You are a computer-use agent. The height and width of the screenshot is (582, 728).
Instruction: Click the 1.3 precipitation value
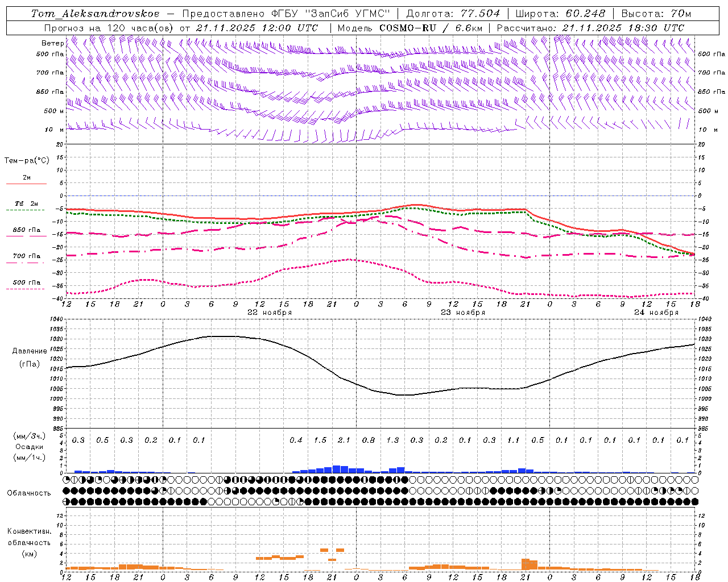coord(392,440)
